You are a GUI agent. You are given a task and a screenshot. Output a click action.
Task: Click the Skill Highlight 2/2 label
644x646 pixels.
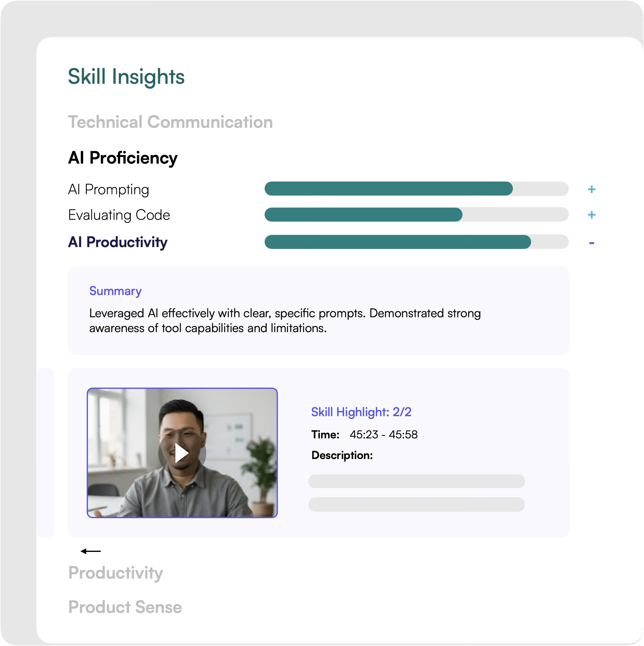[361, 412]
